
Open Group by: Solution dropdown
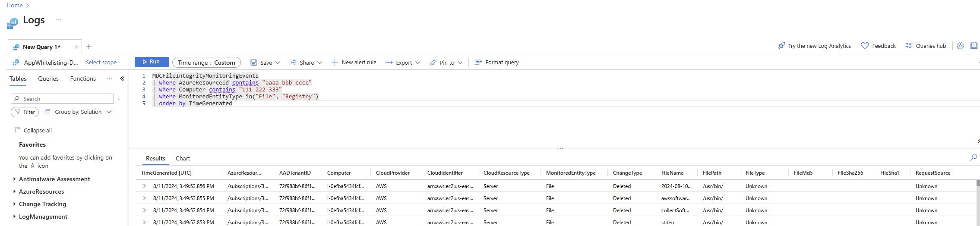coord(78,112)
